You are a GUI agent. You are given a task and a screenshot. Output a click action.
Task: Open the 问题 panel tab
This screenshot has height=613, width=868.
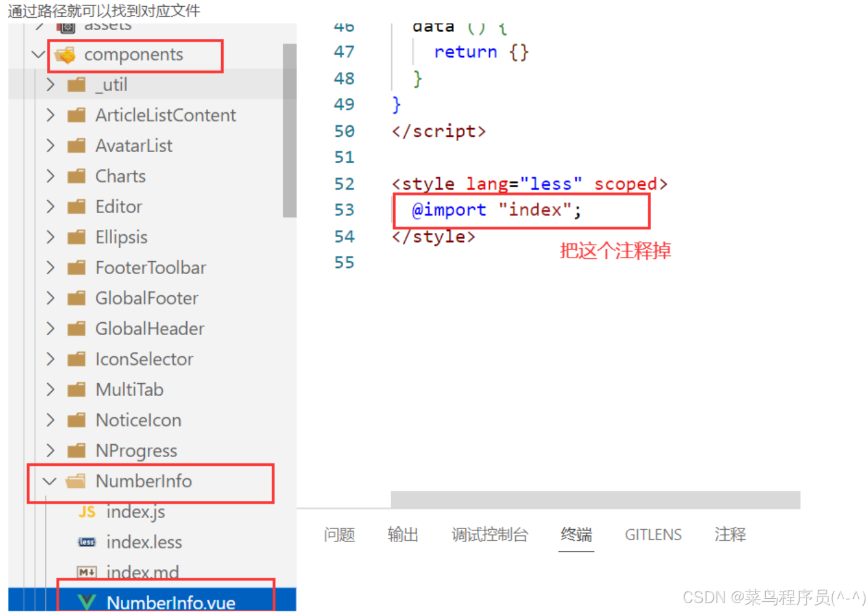pyautogui.click(x=339, y=535)
